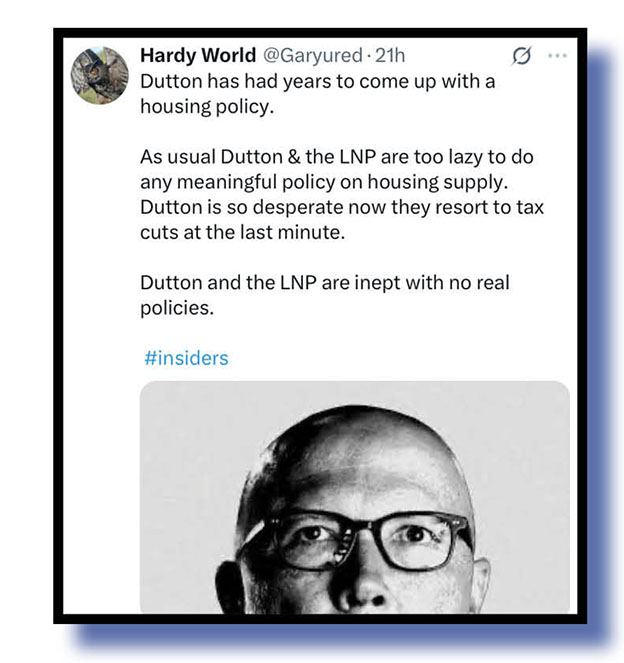Viewport: 624px width, 663px height.
Task: Click the line starting 'As usual Dutton &'
Action: coord(337,157)
